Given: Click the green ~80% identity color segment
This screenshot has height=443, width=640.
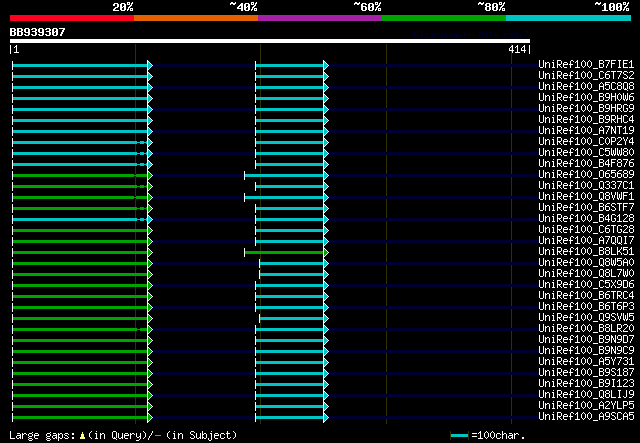Looking at the screenshot, I should pos(444,18).
